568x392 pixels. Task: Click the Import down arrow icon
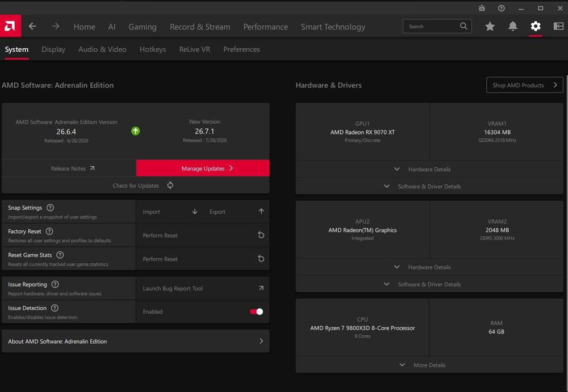[194, 212]
